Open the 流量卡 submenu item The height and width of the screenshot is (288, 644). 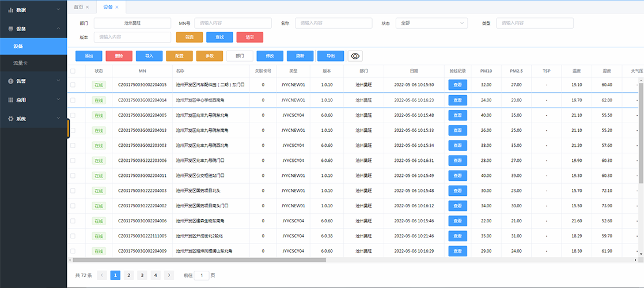pos(21,62)
